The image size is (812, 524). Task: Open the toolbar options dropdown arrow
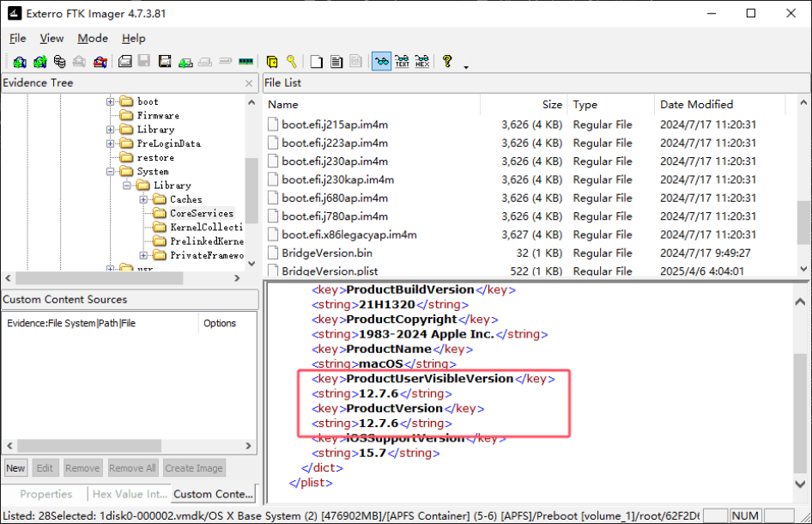[466, 67]
